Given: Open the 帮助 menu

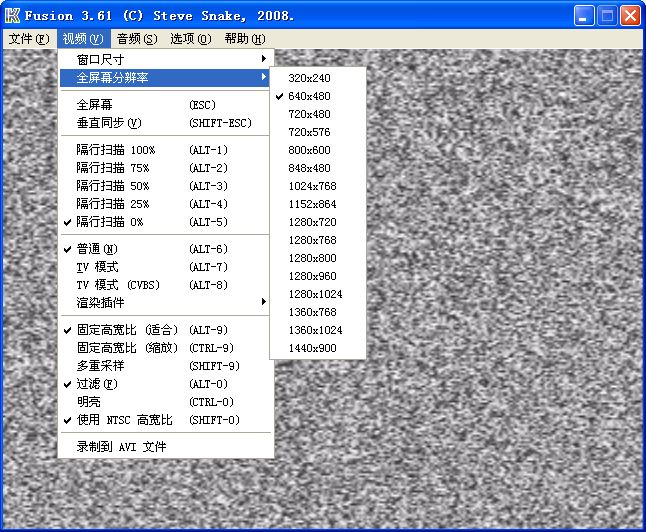Looking at the screenshot, I should [x=244, y=39].
